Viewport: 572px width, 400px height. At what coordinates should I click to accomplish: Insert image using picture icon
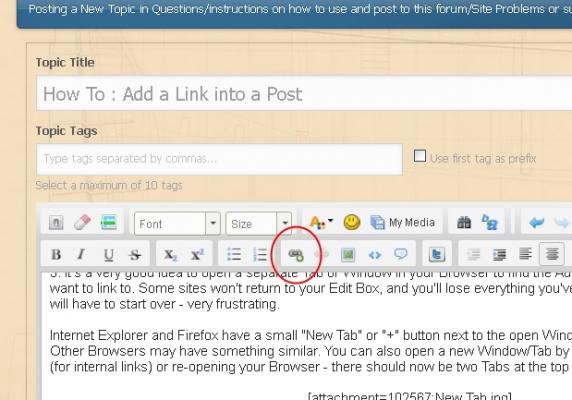tap(348, 254)
